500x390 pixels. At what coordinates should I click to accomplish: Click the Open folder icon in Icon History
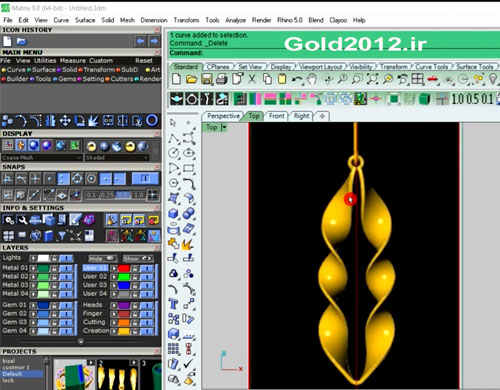tap(21, 41)
